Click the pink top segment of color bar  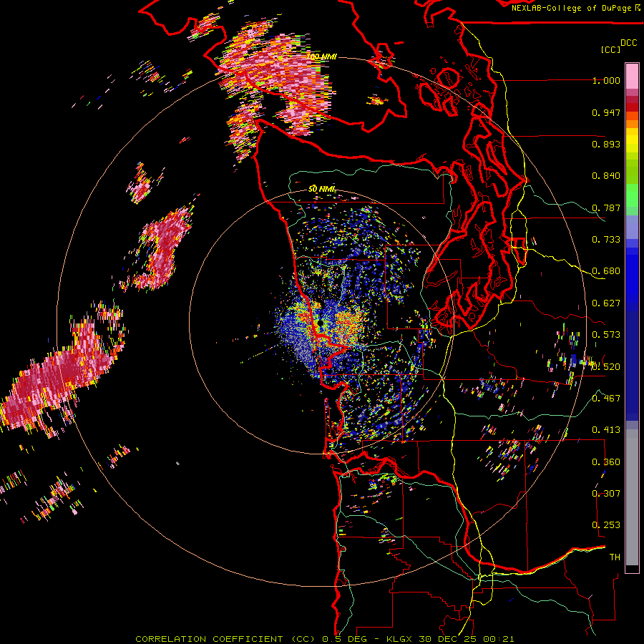coord(632,77)
